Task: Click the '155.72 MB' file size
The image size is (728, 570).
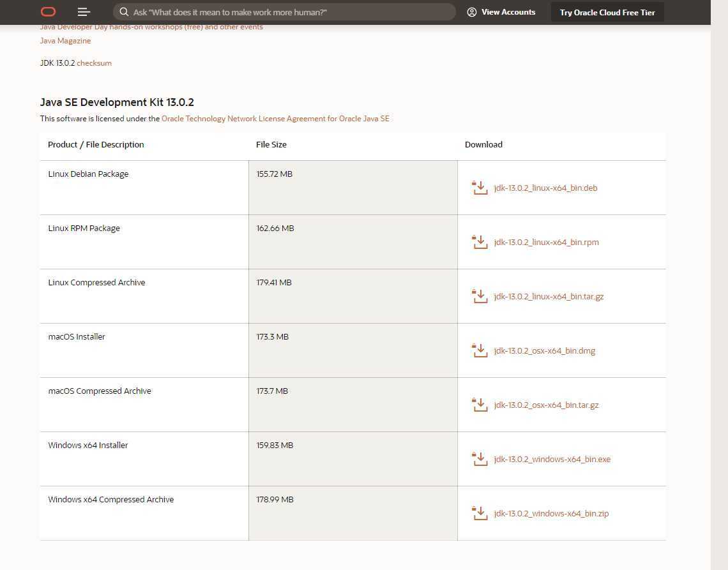Action: coord(275,174)
